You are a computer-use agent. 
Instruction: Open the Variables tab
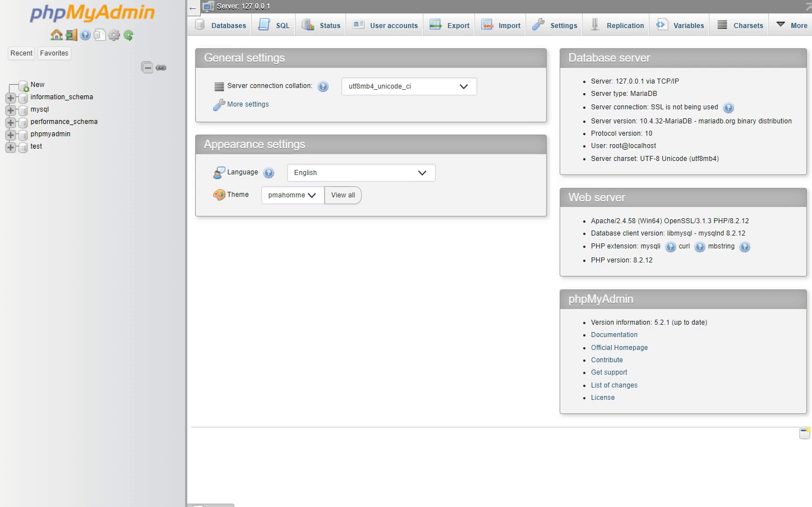pos(680,25)
